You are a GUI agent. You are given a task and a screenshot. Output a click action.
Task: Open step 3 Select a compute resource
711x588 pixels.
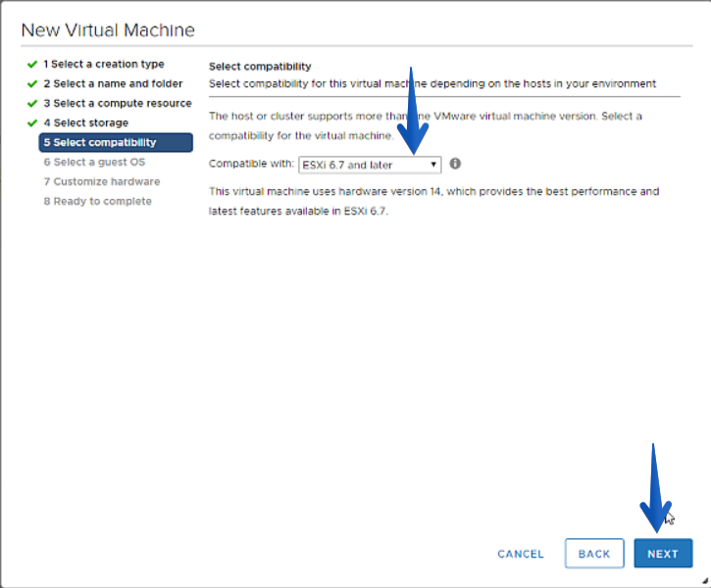coord(118,103)
